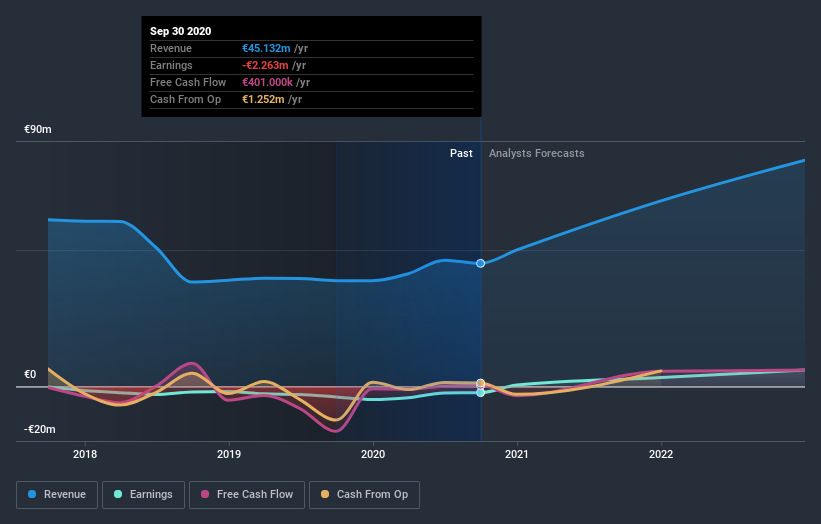The width and height of the screenshot is (821, 524).
Task: Click the Analysts Forecasts label
Action: [x=537, y=153]
